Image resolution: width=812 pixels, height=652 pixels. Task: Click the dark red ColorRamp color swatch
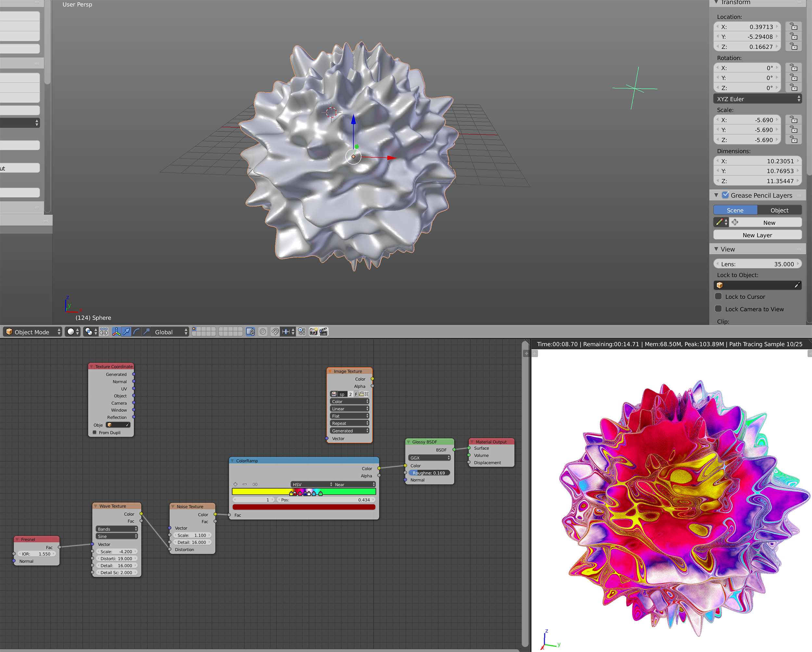tap(304, 507)
